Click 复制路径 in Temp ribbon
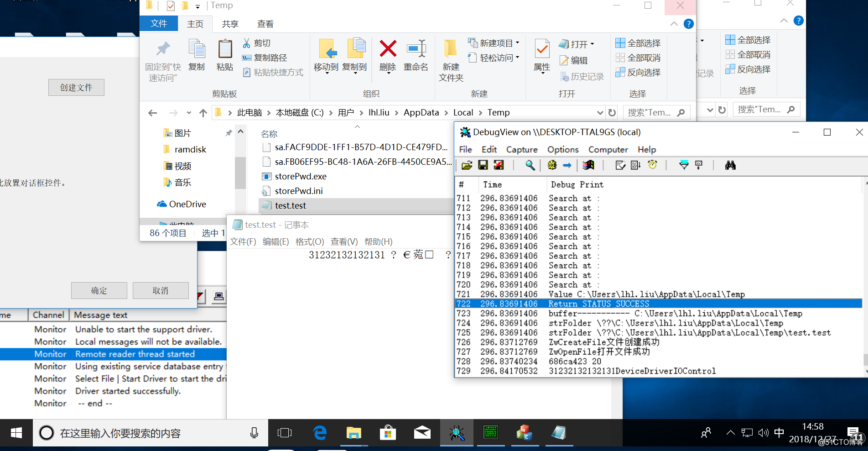This screenshot has width=868, height=451. [x=265, y=58]
